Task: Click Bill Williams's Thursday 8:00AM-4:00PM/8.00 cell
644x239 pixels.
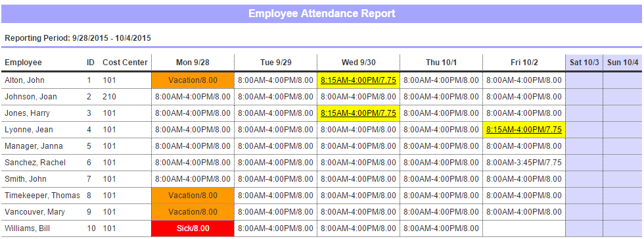Action: [441, 228]
